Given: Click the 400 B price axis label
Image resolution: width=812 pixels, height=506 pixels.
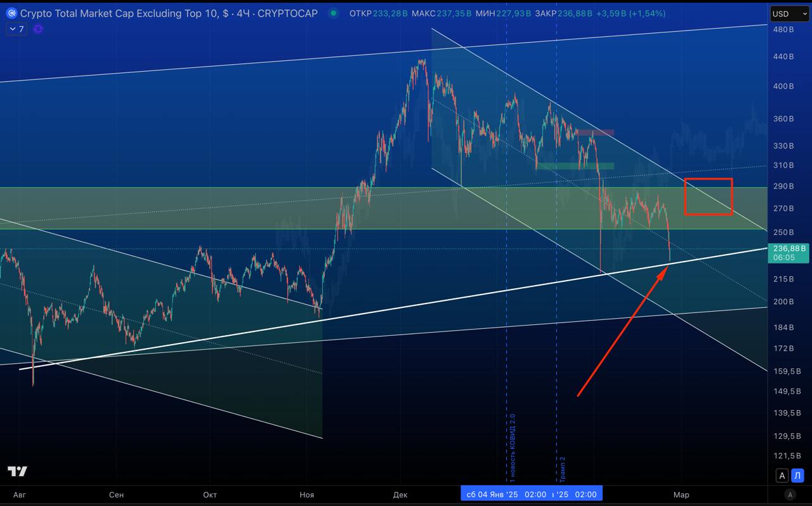Looking at the screenshot, I should [x=783, y=86].
